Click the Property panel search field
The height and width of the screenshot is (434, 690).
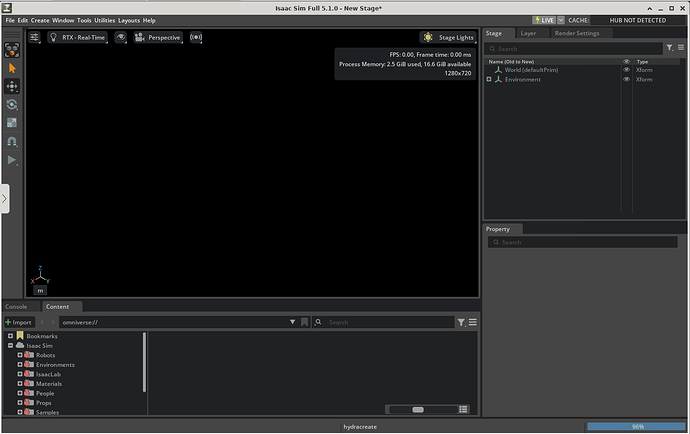coord(583,243)
